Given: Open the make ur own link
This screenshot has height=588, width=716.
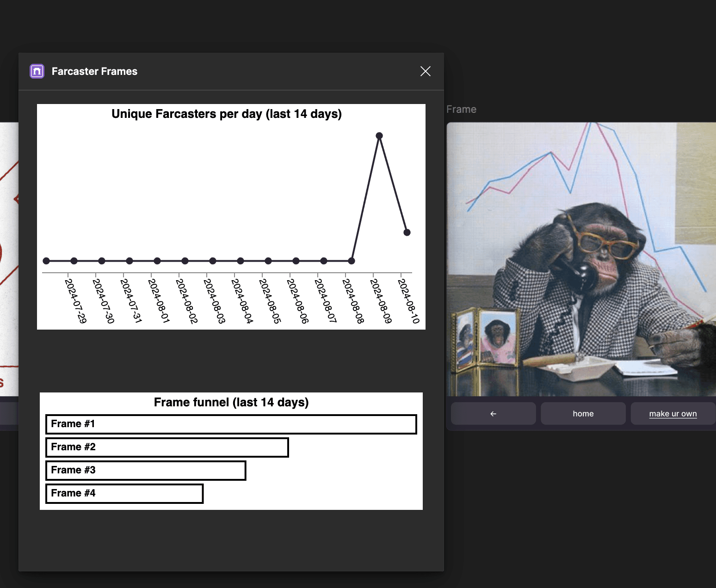Looking at the screenshot, I should pos(673,414).
